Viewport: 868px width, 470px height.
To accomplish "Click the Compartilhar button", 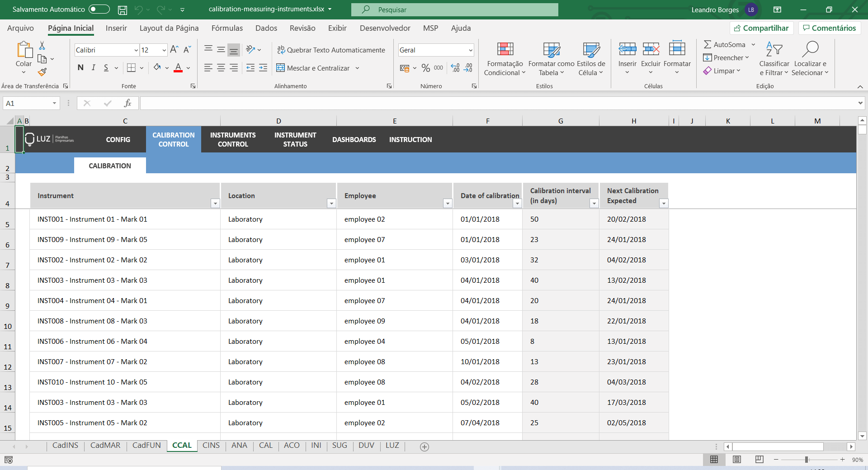I will (761, 28).
